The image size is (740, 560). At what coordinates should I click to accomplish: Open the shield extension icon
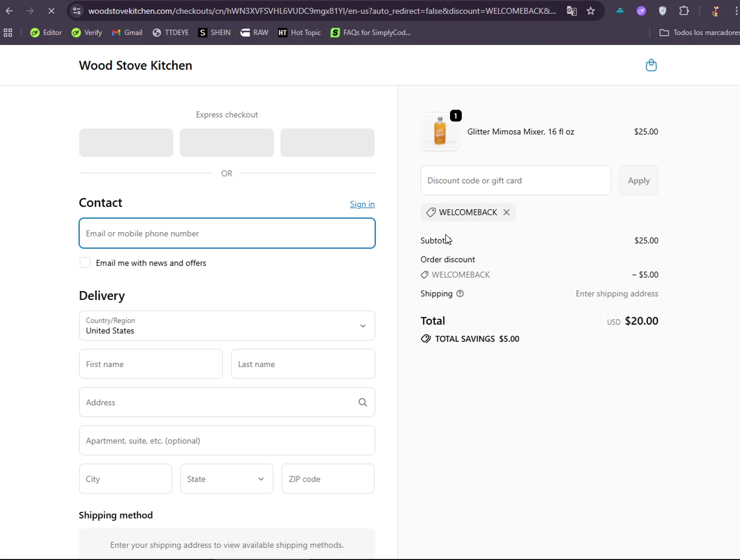pyautogui.click(x=663, y=11)
